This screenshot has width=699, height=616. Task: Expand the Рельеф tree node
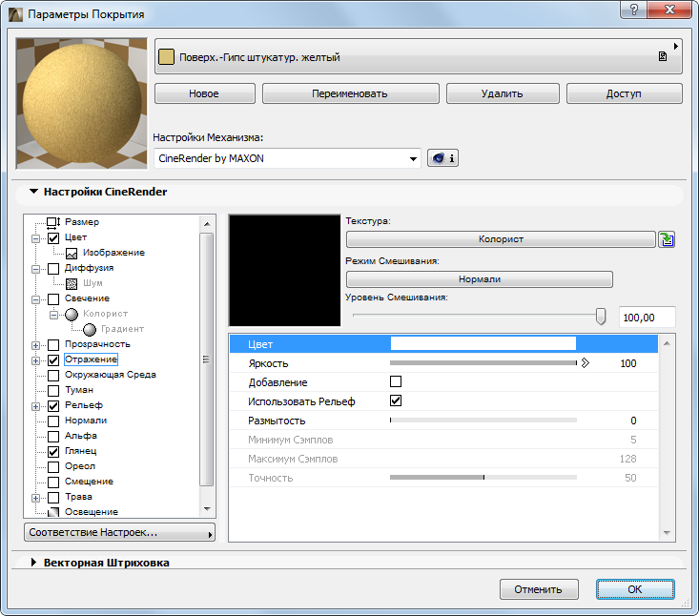click(x=35, y=406)
